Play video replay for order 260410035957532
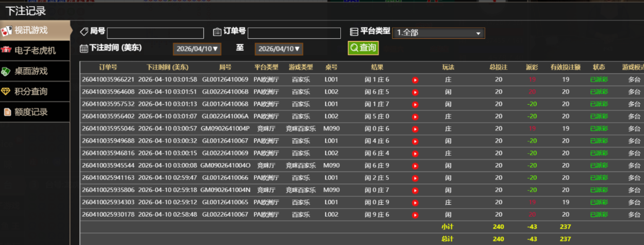The width and height of the screenshot is (644, 245). [x=415, y=104]
